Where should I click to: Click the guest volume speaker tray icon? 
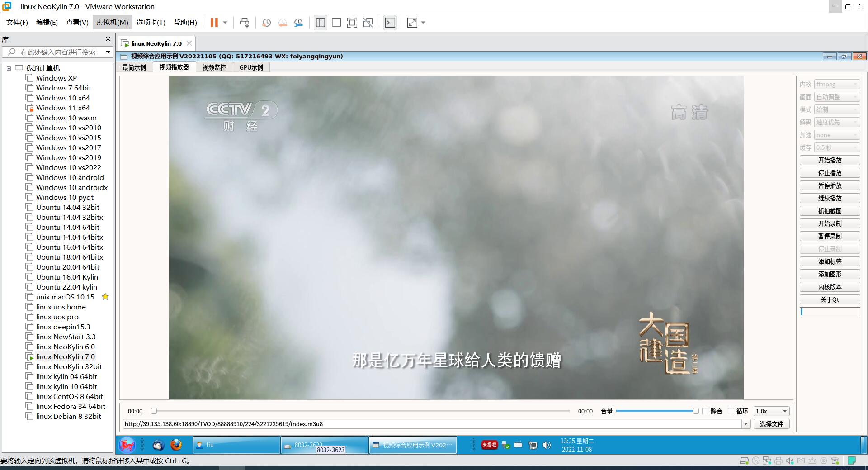[x=547, y=445]
